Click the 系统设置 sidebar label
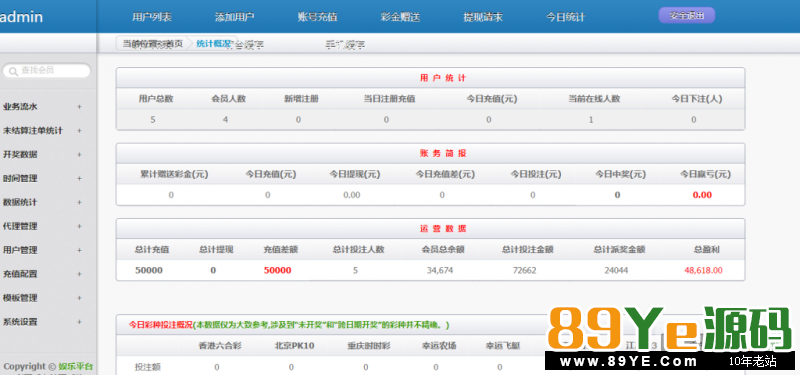 pos(20,322)
